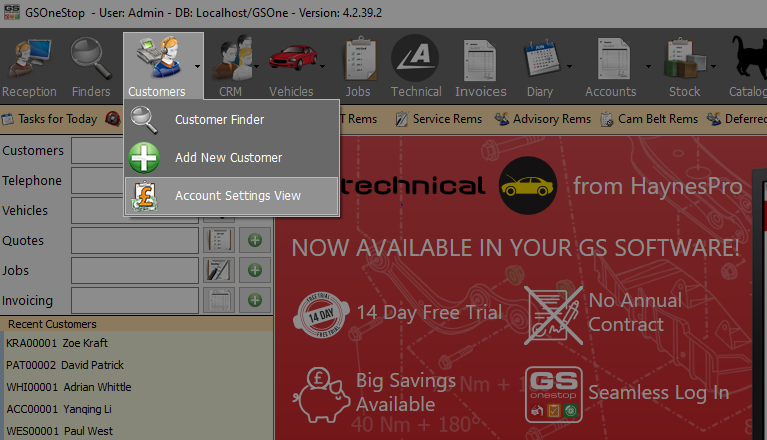The image size is (767, 440).
Task: Select recent customer Yanqing Li
Action: [59, 409]
